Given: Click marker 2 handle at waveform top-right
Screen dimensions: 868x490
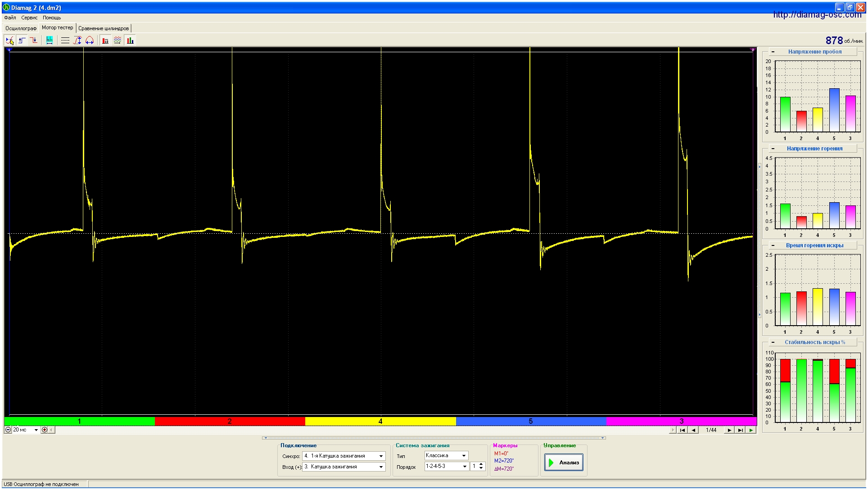Looking at the screenshot, I should click(753, 50).
